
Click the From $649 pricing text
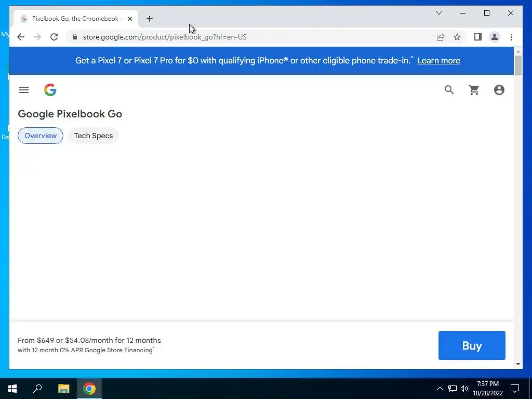tap(89, 340)
